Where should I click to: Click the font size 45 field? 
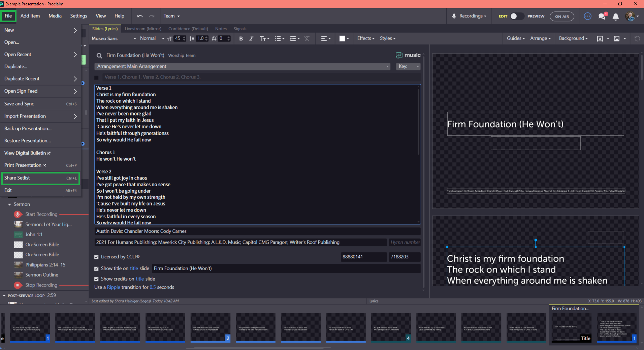coord(178,38)
